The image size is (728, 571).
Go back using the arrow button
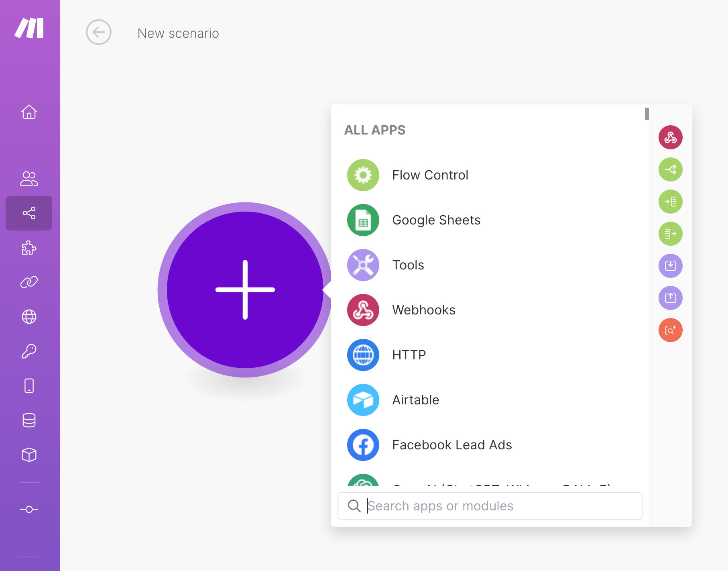point(98,32)
